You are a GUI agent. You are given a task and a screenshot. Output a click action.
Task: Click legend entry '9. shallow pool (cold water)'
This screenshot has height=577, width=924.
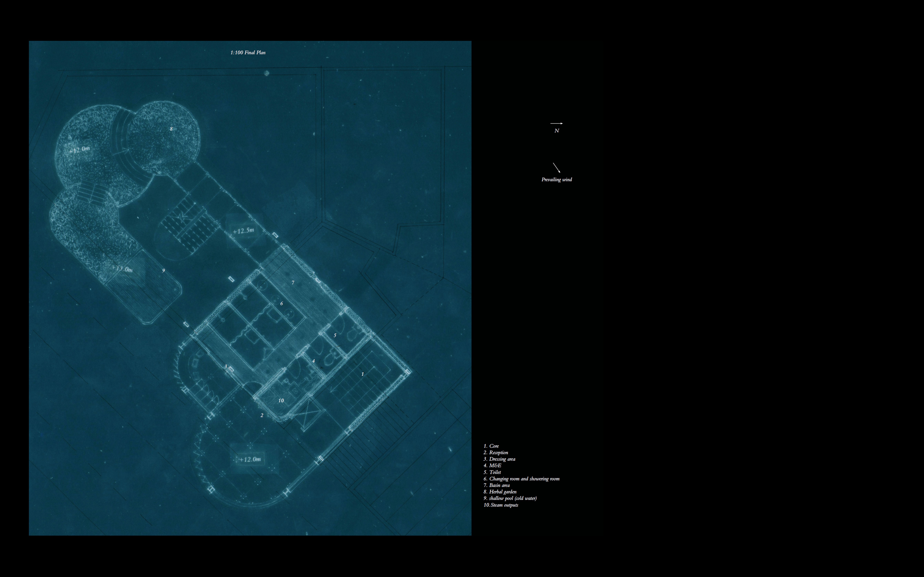pos(510,498)
